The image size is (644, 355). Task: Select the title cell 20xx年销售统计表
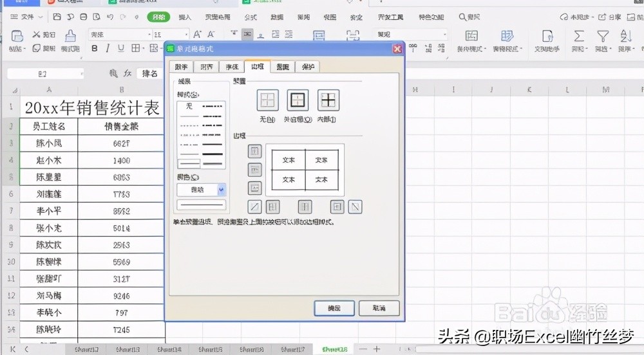point(92,108)
